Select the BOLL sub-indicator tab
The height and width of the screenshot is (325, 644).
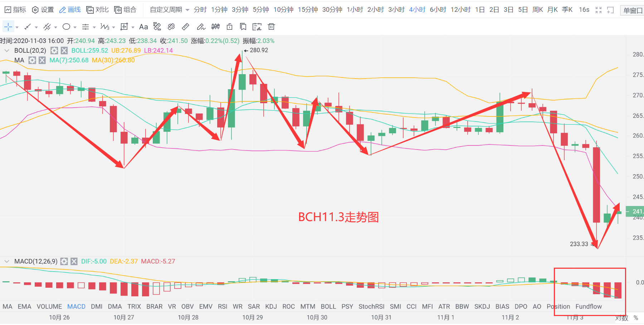click(x=328, y=307)
